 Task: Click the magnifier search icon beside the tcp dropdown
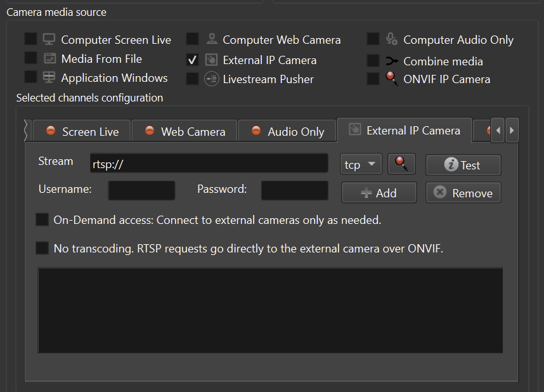[401, 164]
